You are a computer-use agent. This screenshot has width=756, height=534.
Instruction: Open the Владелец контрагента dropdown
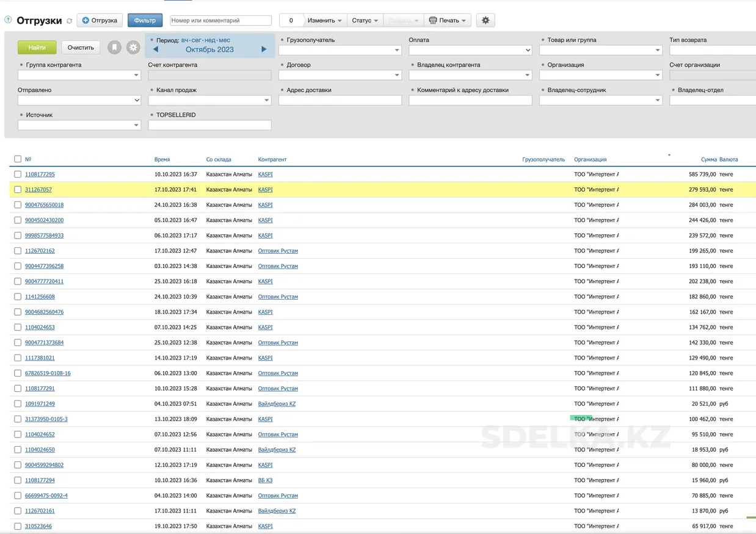470,75
